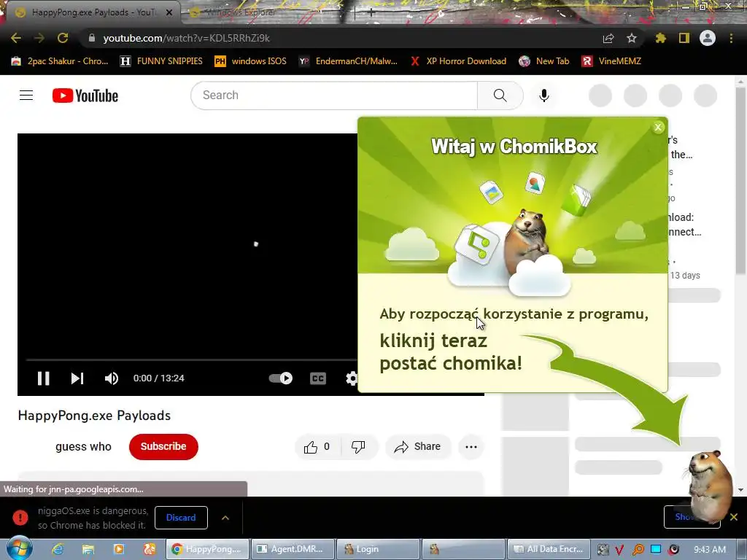Discard the blocked dangerous download
747x560 pixels.
pyautogui.click(x=181, y=518)
